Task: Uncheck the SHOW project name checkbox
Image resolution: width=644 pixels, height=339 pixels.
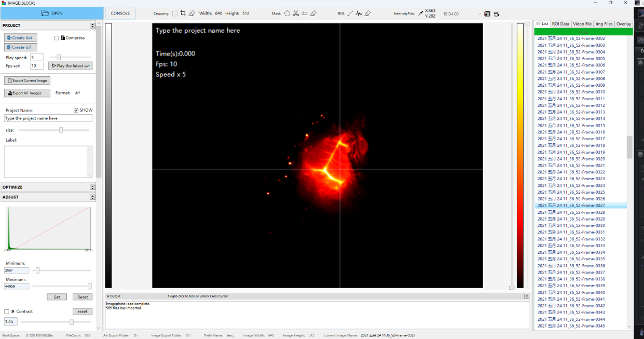Action: pos(76,110)
